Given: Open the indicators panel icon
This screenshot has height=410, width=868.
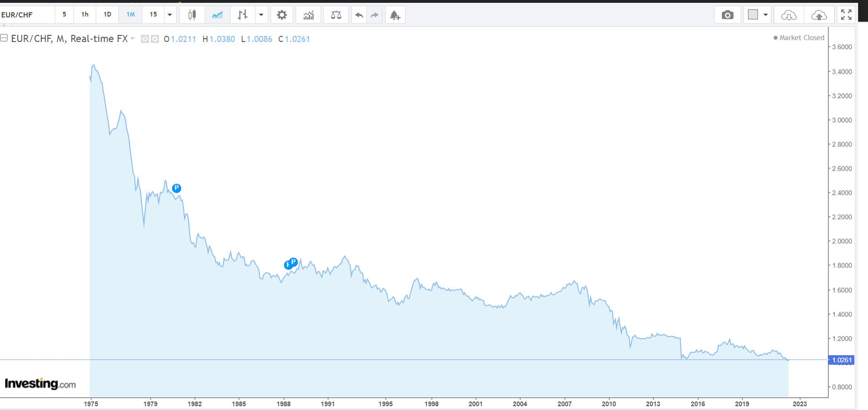Looking at the screenshot, I should pyautogui.click(x=308, y=15).
